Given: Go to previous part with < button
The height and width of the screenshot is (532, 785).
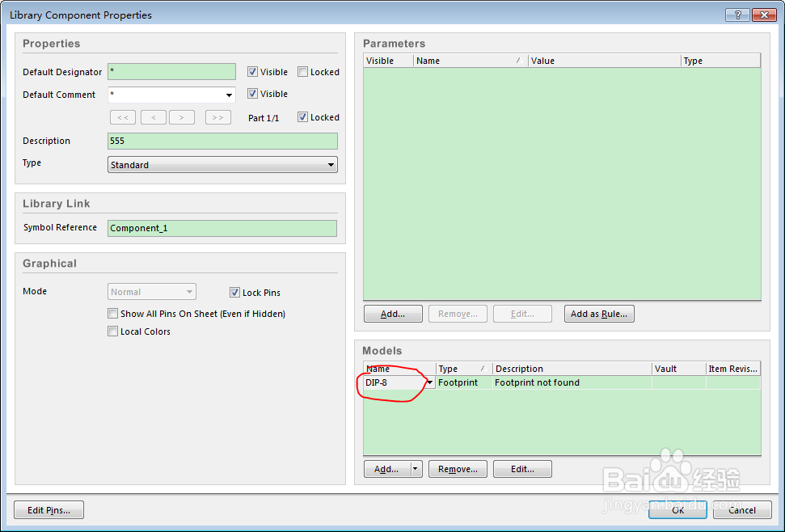Looking at the screenshot, I should (x=154, y=117).
